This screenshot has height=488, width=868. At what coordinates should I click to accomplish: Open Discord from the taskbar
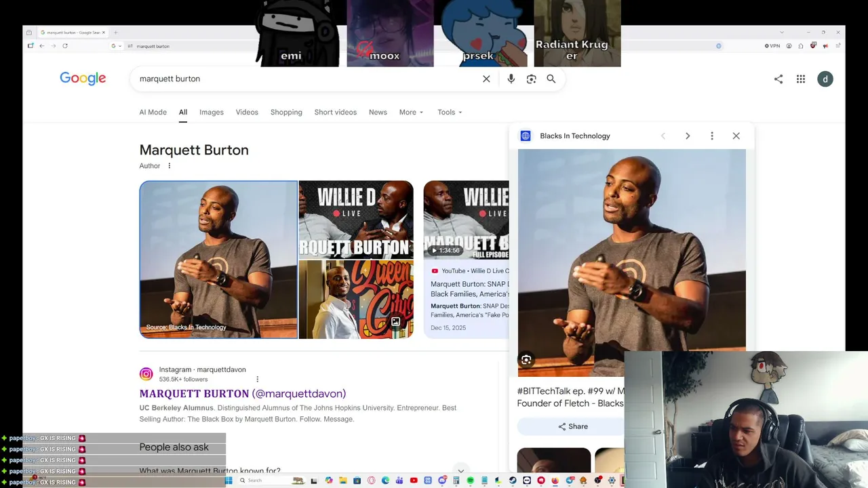[442, 481]
